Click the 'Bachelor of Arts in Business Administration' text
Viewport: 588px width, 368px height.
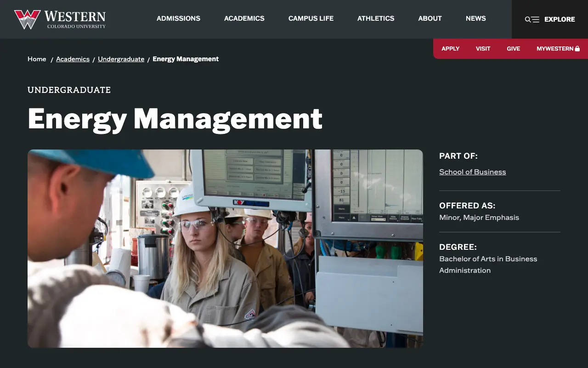488,264
